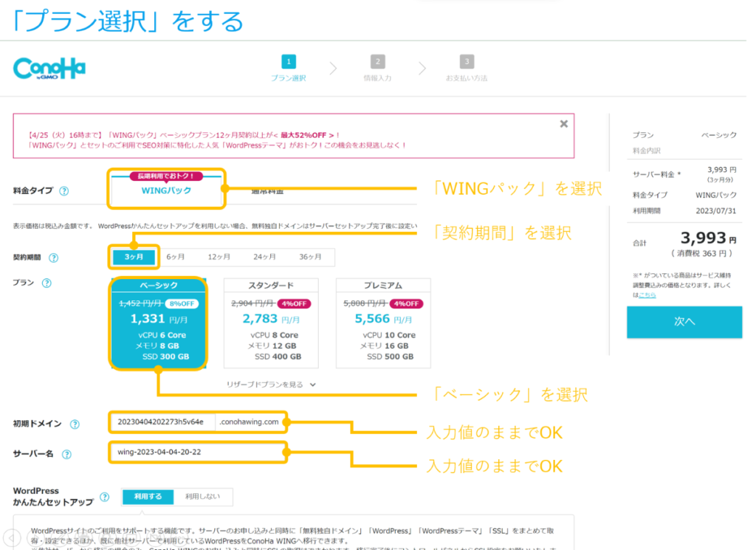Click the サーバー名 input field
The width and height of the screenshot is (756, 550).
coord(198,452)
